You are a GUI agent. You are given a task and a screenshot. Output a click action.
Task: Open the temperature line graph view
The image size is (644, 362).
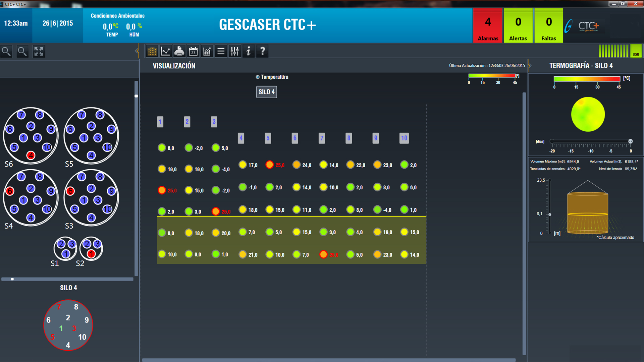pyautogui.click(x=166, y=51)
